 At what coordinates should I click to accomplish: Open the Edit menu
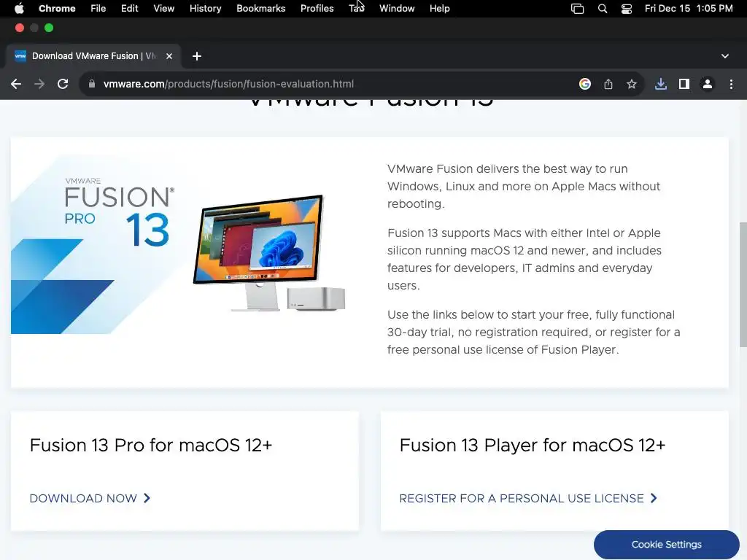coord(130,9)
